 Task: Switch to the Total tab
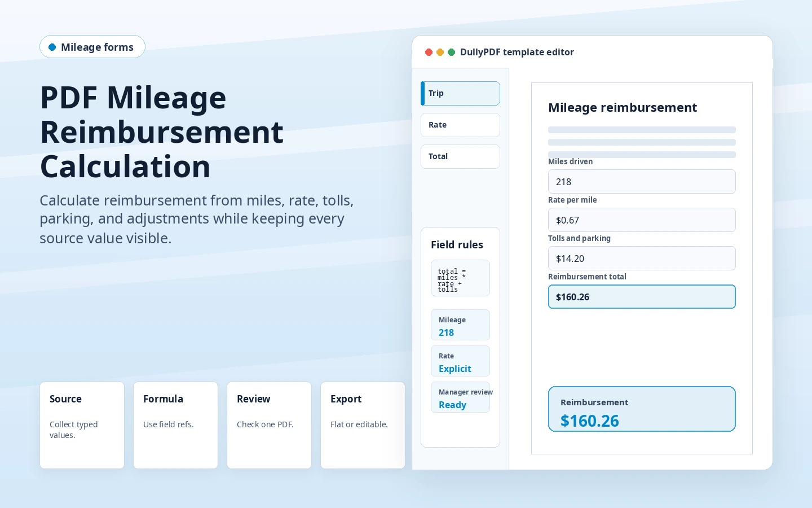click(460, 156)
